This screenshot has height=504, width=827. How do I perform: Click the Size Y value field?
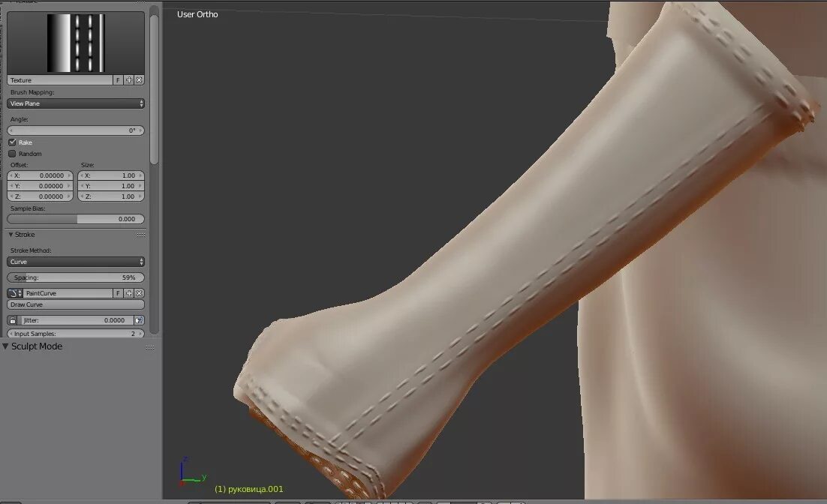tap(111, 186)
